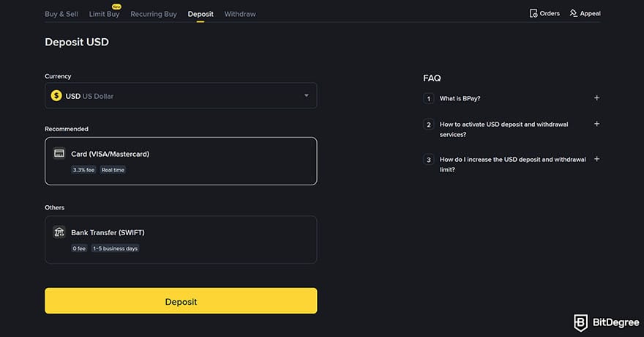The image size is (644, 337).
Task: Expand How do I increase USD limit question
Action: 512,164
